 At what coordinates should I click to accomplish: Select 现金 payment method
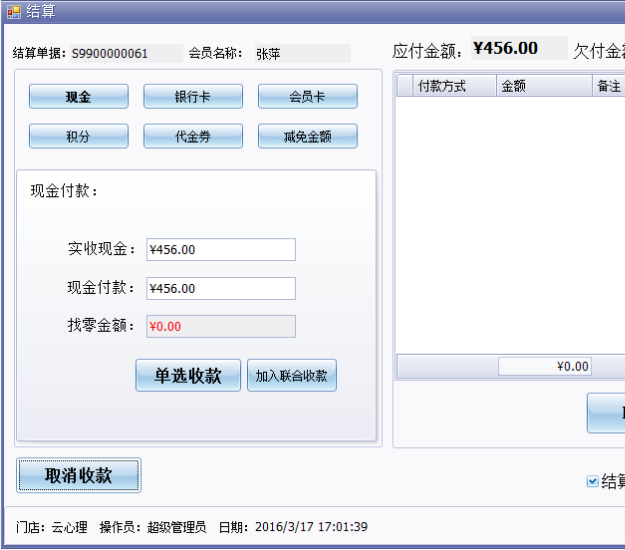(x=79, y=96)
